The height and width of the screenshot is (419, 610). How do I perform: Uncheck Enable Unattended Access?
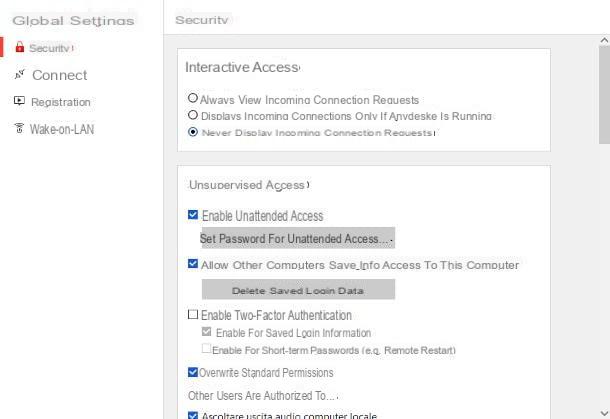tap(193, 215)
